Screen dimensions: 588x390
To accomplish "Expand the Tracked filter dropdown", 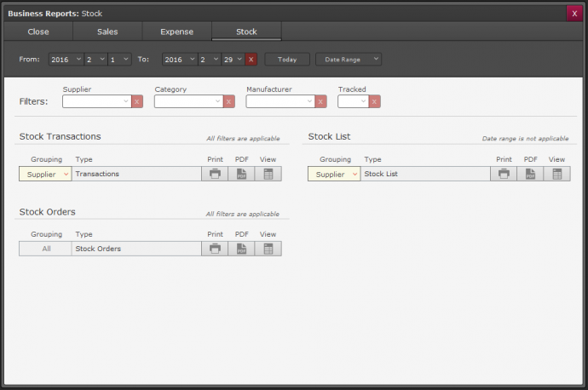I will (x=353, y=101).
